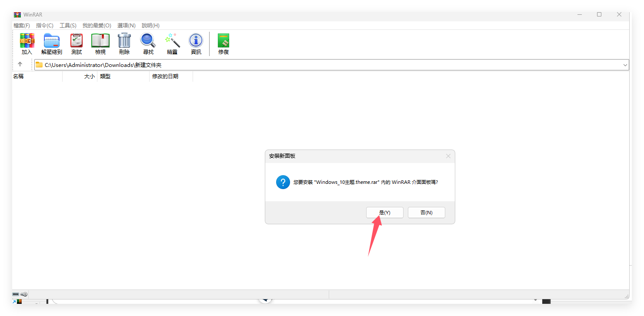
Task: Open the 選項(N) menu
Action: [127, 26]
